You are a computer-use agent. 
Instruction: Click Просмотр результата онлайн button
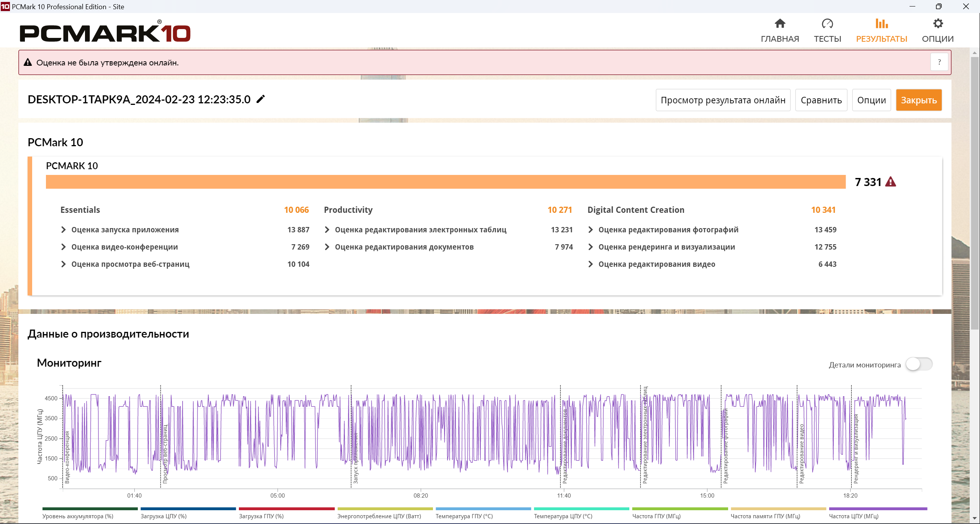coord(723,100)
